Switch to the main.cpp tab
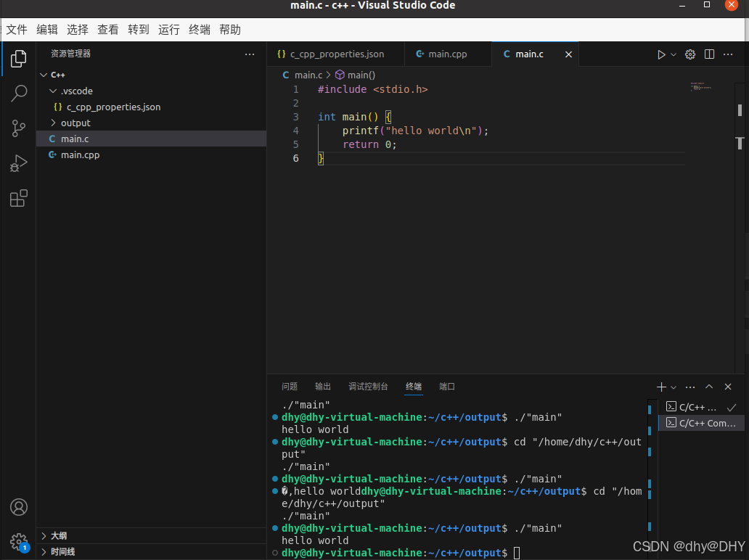The height and width of the screenshot is (560, 749). pos(448,54)
